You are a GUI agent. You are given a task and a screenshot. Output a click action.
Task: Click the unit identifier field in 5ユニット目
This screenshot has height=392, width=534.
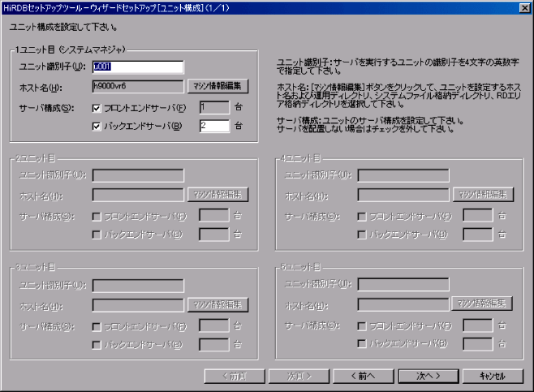click(x=403, y=285)
